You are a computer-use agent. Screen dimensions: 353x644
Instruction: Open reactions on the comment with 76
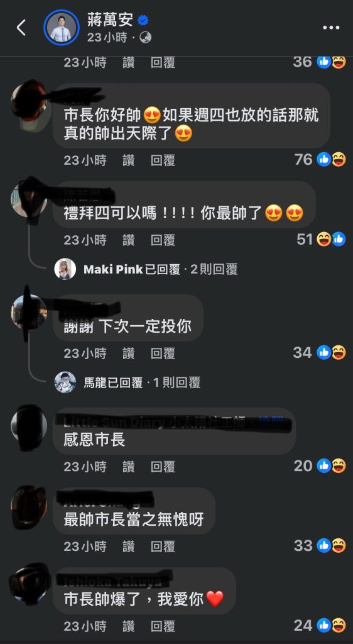click(320, 159)
